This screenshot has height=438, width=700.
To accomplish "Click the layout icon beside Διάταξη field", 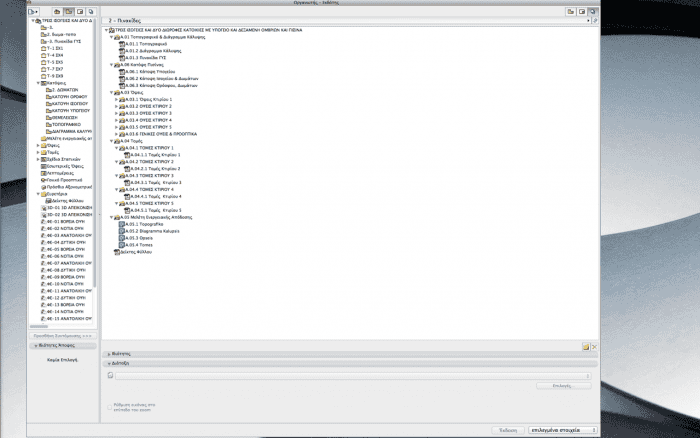I will pos(110,375).
